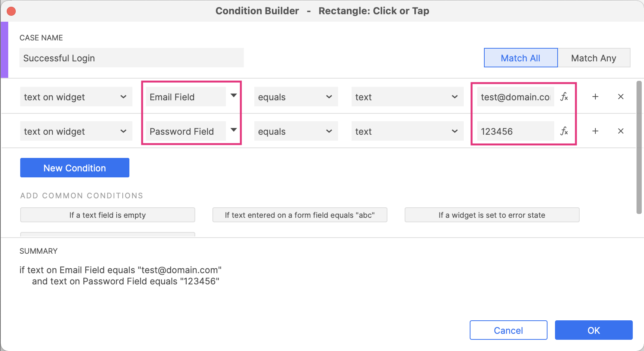The width and height of the screenshot is (644, 351).
Task: Delete the Email Field condition row
Action: pos(621,97)
